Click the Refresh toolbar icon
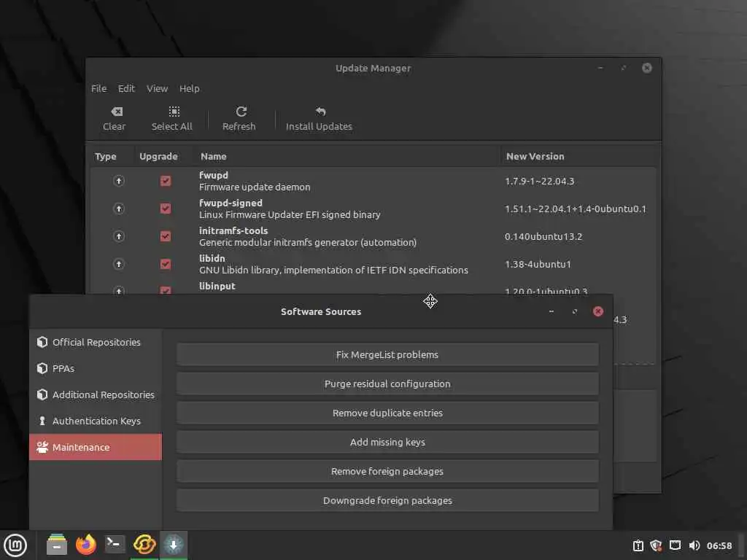Image resolution: width=747 pixels, height=560 pixels. [241, 112]
